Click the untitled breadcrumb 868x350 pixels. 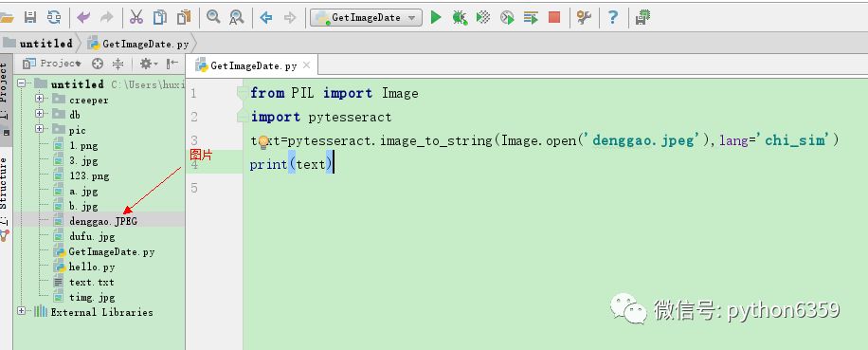pos(39,44)
